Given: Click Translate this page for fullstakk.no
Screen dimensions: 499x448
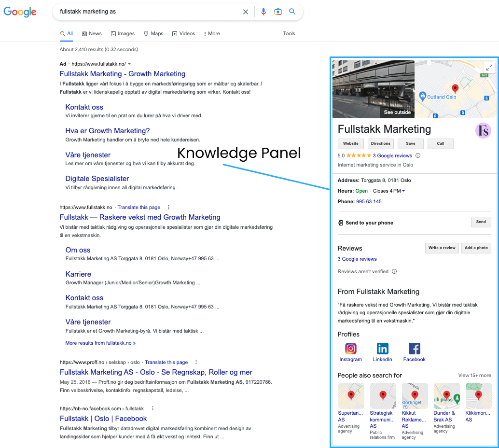Looking at the screenshot, I should pos(139,207).
